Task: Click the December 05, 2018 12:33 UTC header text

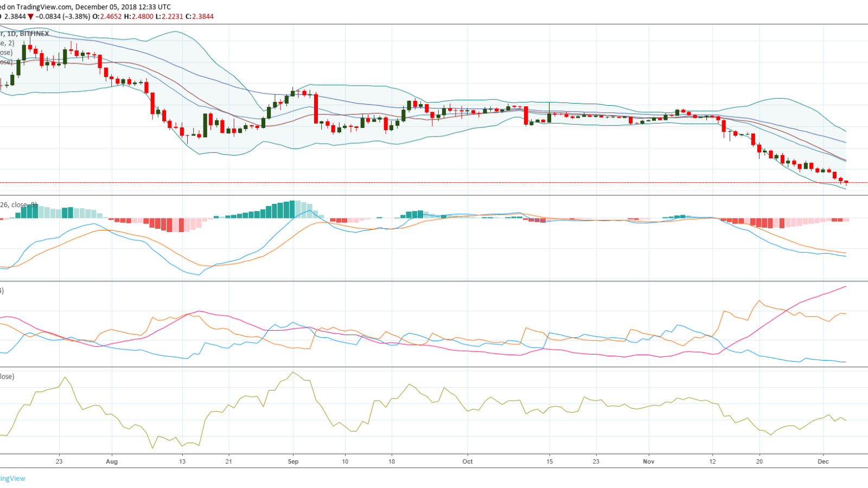Action: (123, 7)
